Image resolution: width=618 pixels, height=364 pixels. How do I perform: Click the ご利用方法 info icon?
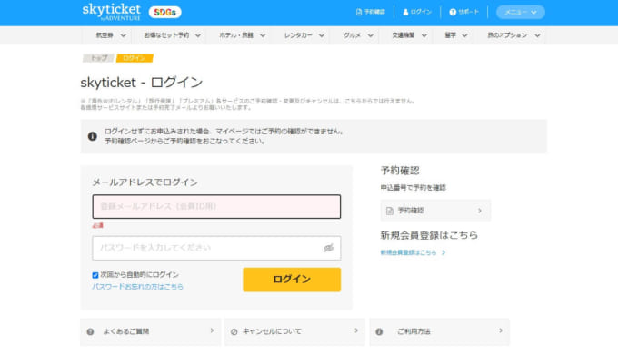[x=379, y=331]
